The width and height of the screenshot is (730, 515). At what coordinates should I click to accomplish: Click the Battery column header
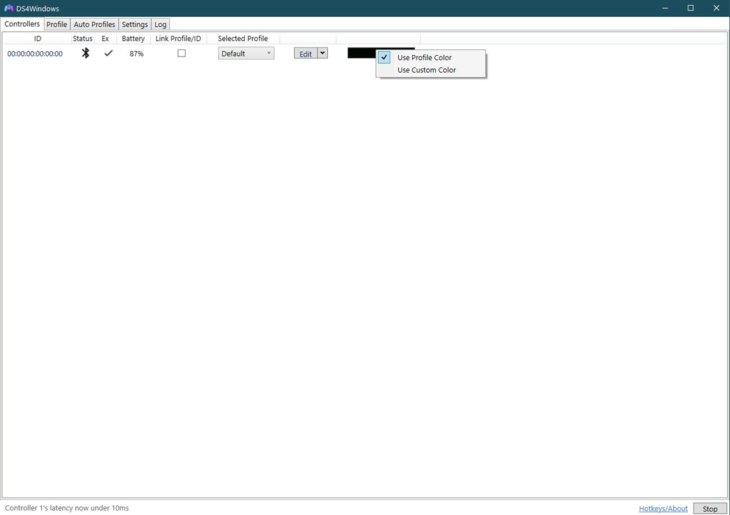pyautogui.click(x=133, y=38)
